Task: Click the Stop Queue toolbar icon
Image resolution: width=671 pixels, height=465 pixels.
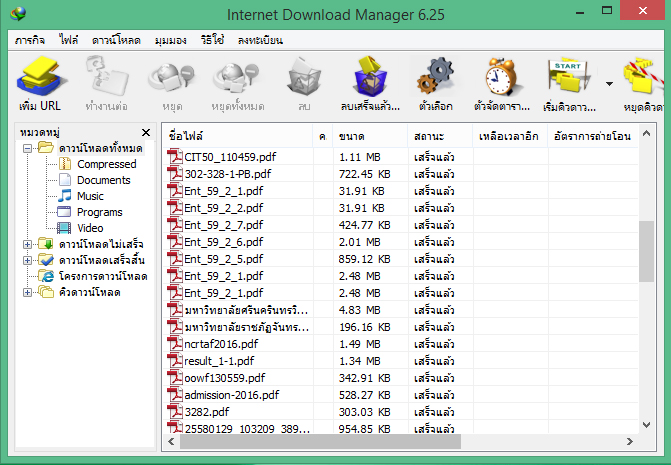Action: click(x=644, y=77)
